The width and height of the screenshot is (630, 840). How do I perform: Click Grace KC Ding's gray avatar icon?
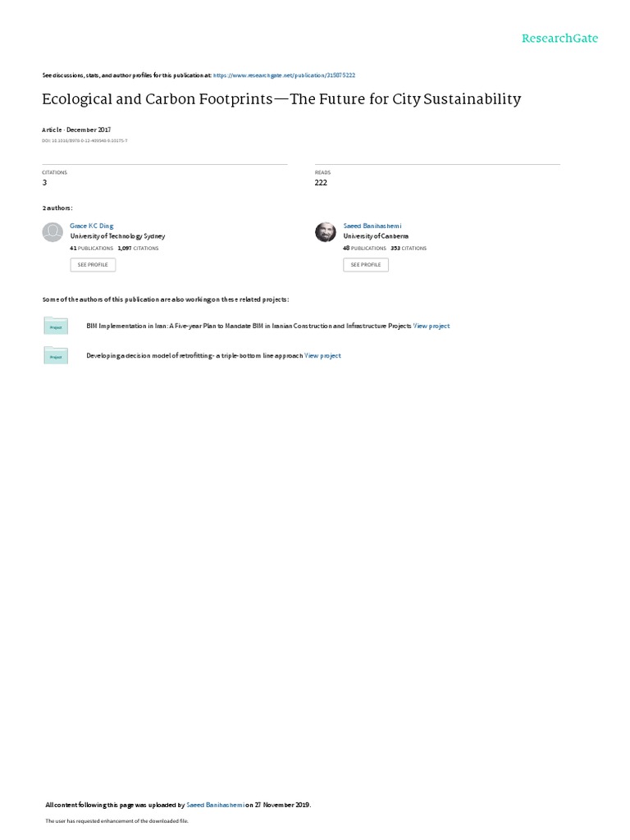click(52, 232)
